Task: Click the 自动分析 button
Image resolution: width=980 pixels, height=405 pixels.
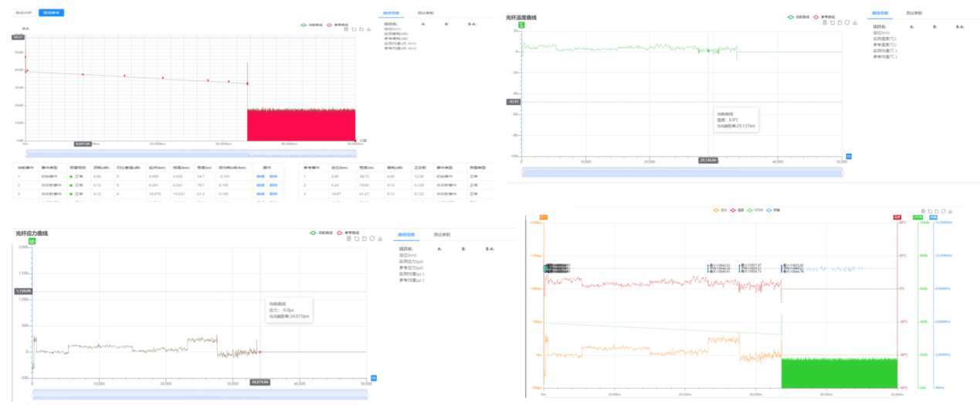Action: 24,13
